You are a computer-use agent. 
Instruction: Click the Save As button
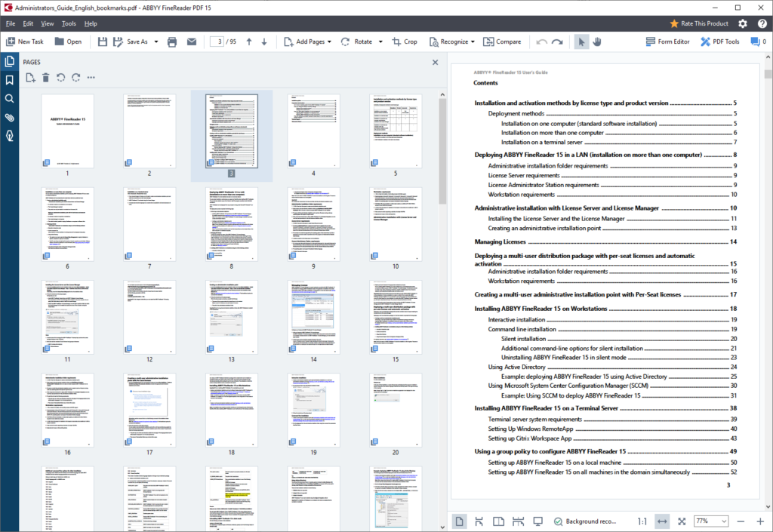click(131, 42)
